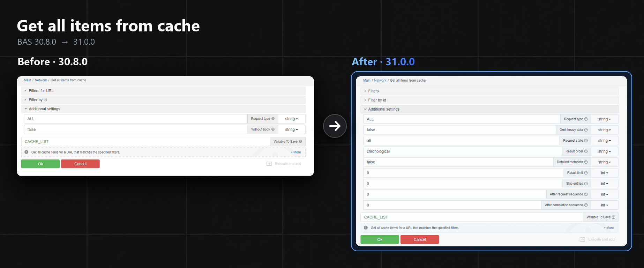Image resolution: width=644 pixels, height=268 pixels.
Task: Expand Filter by id section in After panel
Action: click(x=489, y=100)
